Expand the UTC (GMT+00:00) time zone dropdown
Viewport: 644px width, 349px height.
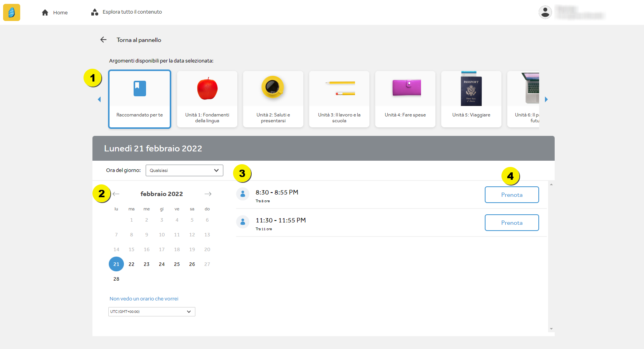pyautogui.click(x=151, y=312)
